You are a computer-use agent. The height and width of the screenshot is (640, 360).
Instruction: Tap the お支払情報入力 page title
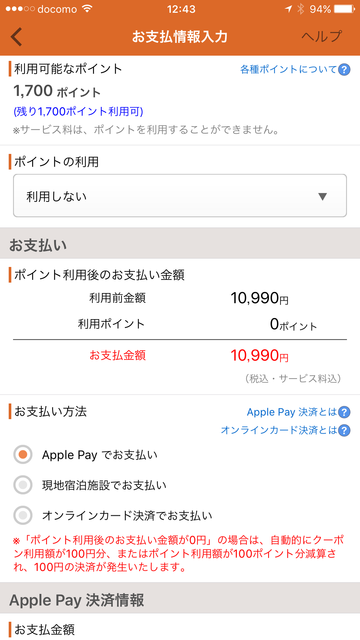(x=180, y=37)
